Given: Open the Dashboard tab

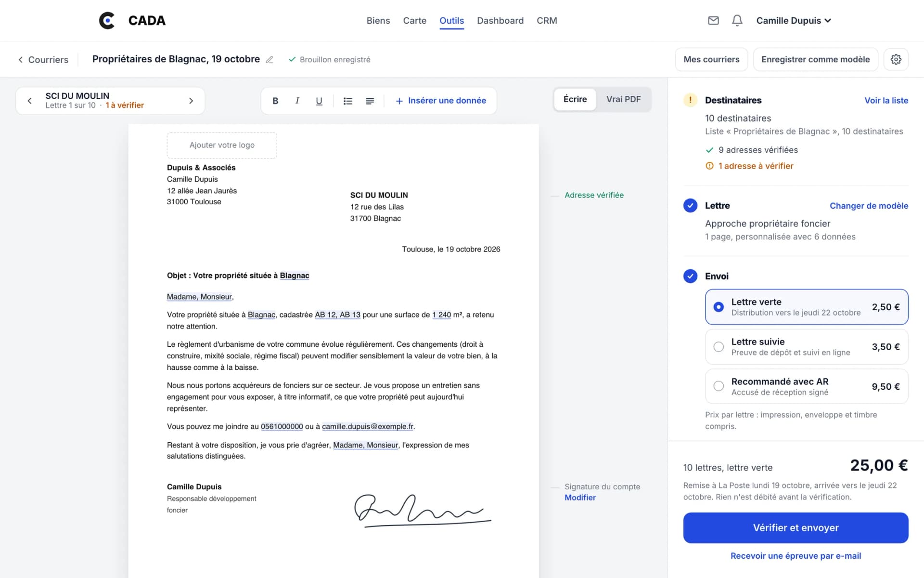Looking at the screenshot, I should [x=500, y=21].
